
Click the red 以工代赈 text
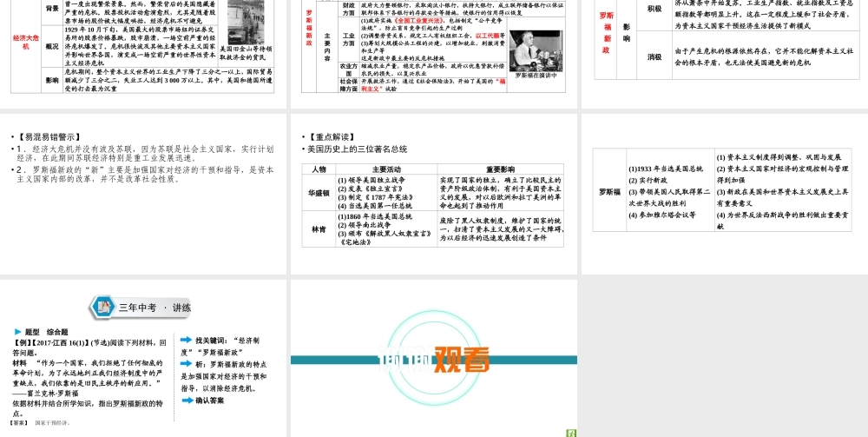(x=487, y=35)
